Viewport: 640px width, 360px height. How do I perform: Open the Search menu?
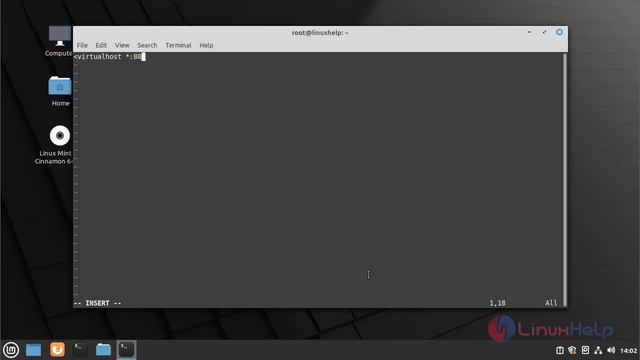147,45
